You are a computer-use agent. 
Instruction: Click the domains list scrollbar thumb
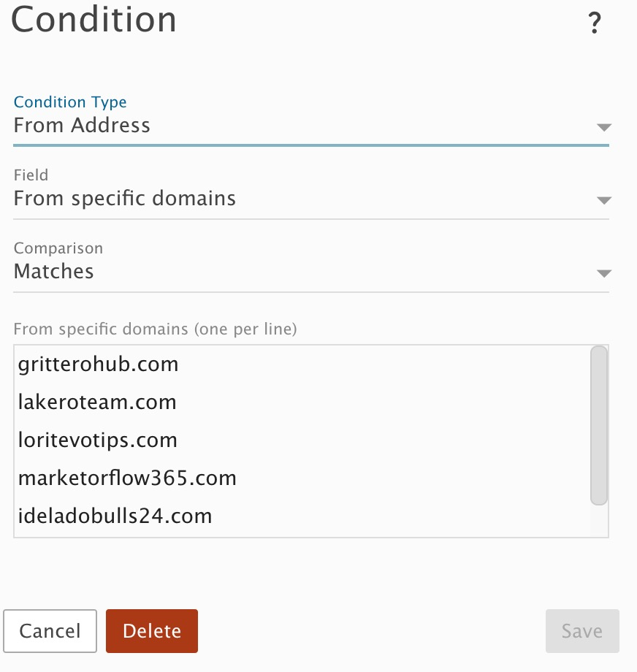pos(598,425)
